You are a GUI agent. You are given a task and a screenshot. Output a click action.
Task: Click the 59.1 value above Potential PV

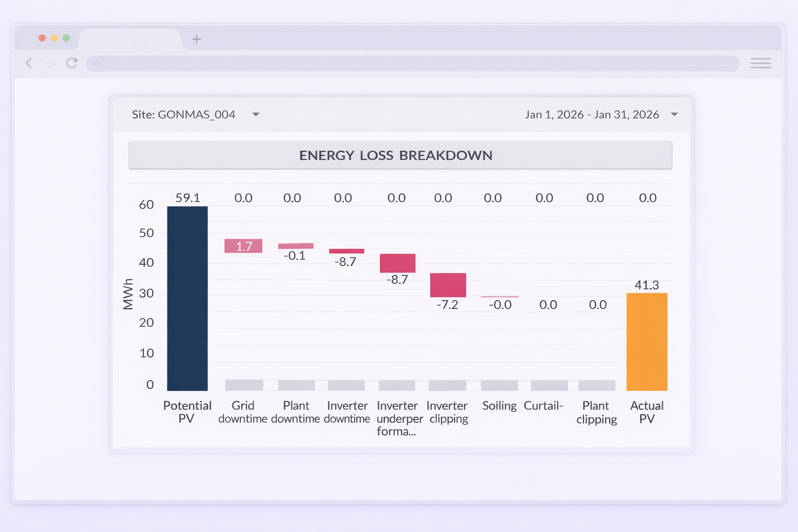tap(188, 198)
